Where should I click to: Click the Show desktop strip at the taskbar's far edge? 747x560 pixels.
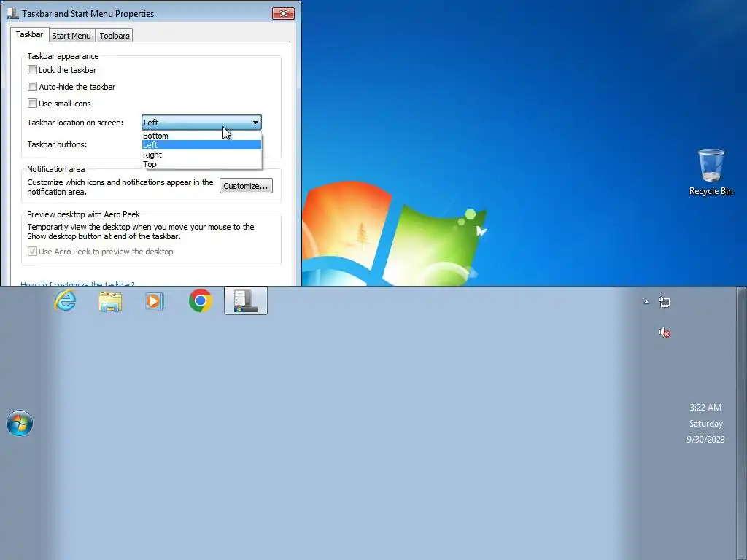[742, 423]
